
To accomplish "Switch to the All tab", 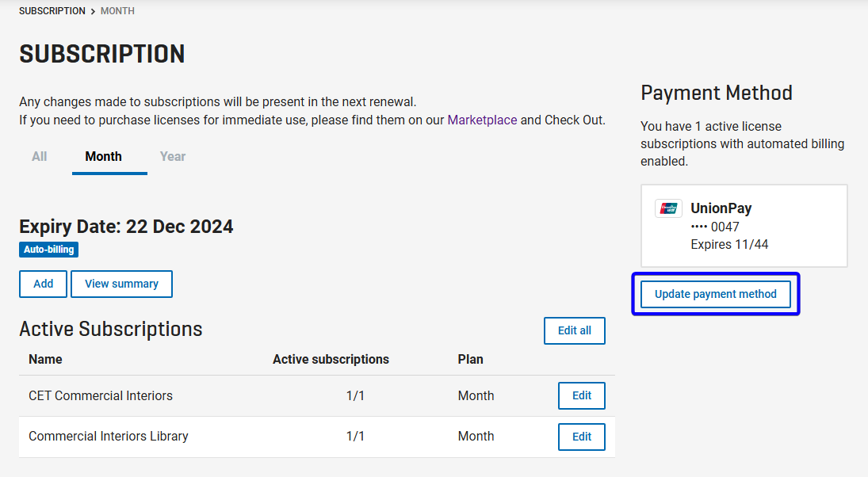I will click(x=40, y=157).
